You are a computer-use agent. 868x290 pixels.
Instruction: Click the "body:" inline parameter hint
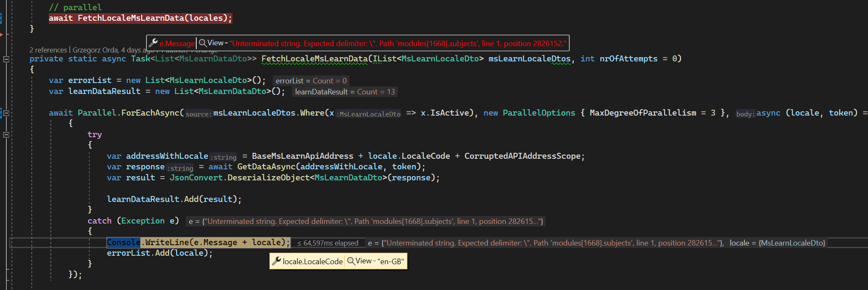pos(745,114)
